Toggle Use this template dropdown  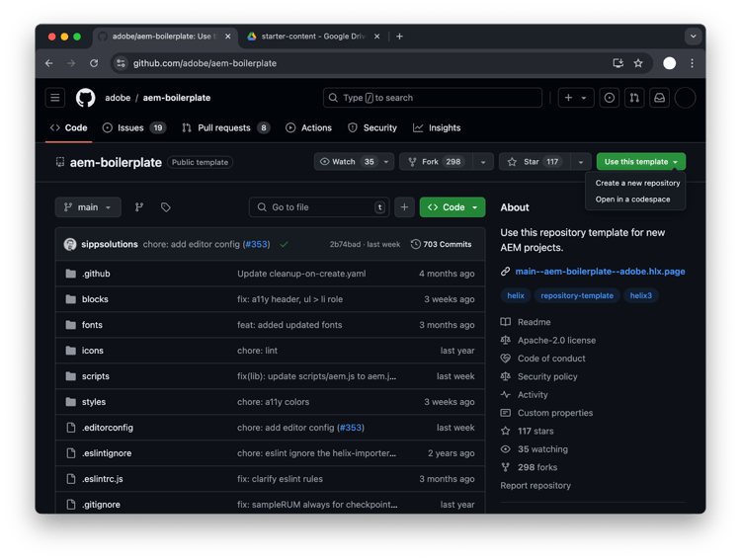pyautogui.click(x=641, y=162)
